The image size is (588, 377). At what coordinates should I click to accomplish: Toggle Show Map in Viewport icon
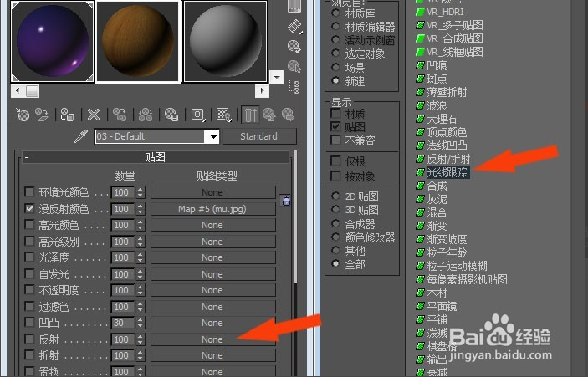224,115
